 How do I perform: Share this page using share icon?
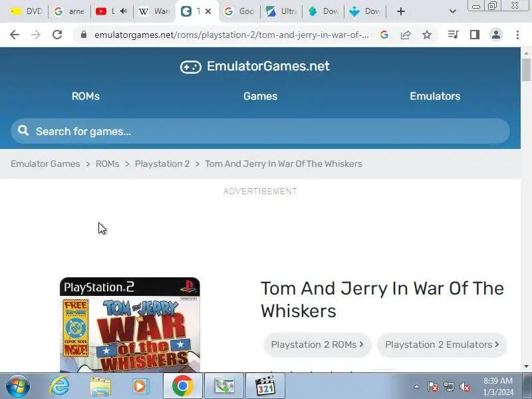pyautogui.click(x=406, y=35)
